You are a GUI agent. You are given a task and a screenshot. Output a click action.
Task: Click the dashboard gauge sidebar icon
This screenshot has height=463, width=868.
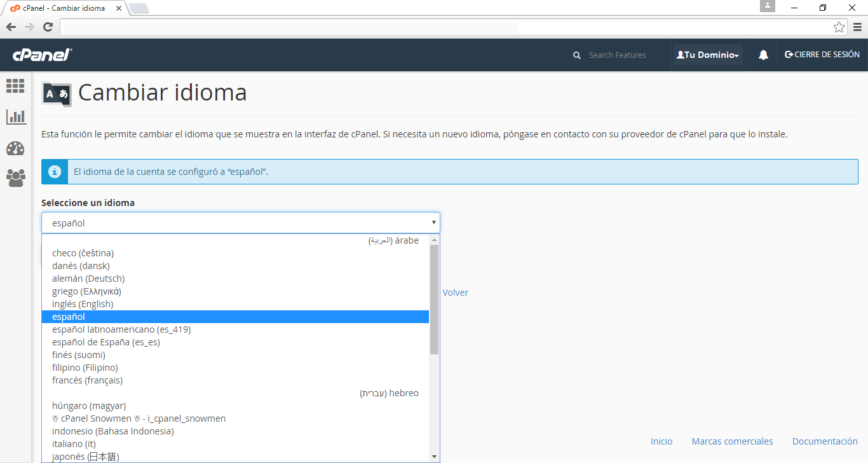[x=15, y=148]
